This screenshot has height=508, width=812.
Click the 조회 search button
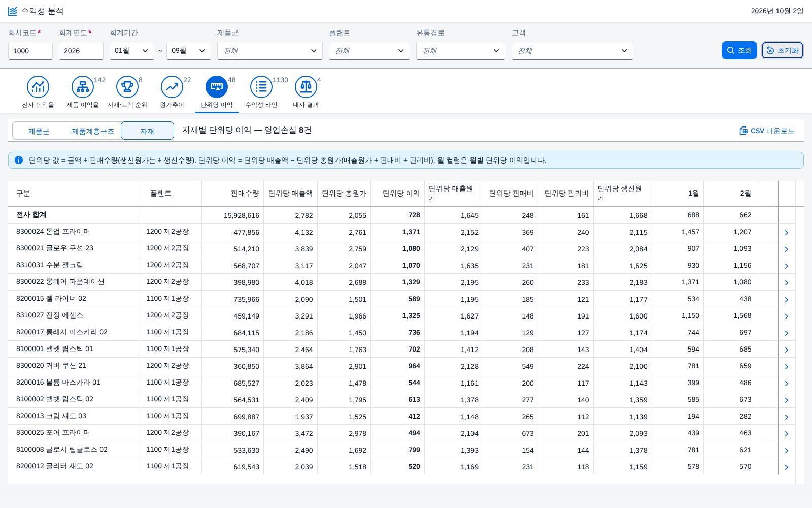tap(739, 50)
